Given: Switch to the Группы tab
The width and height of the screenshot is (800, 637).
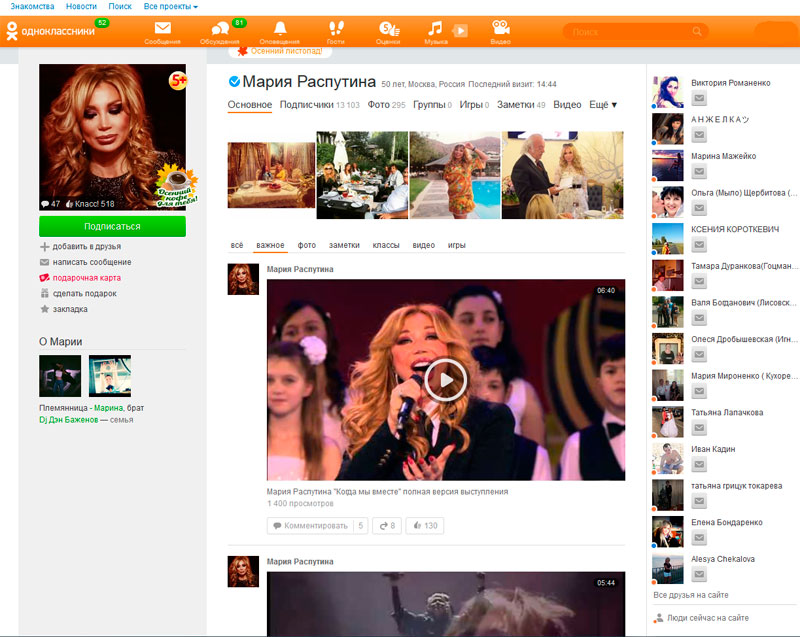Looking at the screenshot, I should click(x=432, y=105).
